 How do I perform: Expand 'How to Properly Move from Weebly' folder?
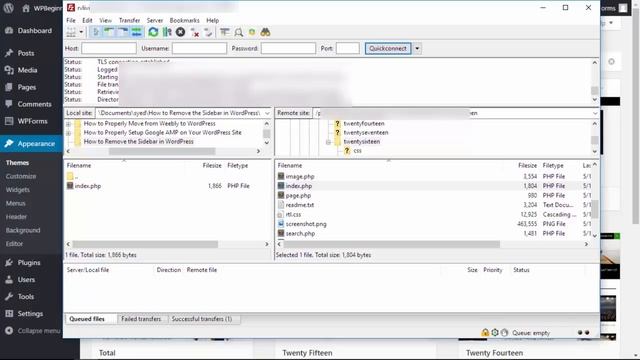pos(68,123)
